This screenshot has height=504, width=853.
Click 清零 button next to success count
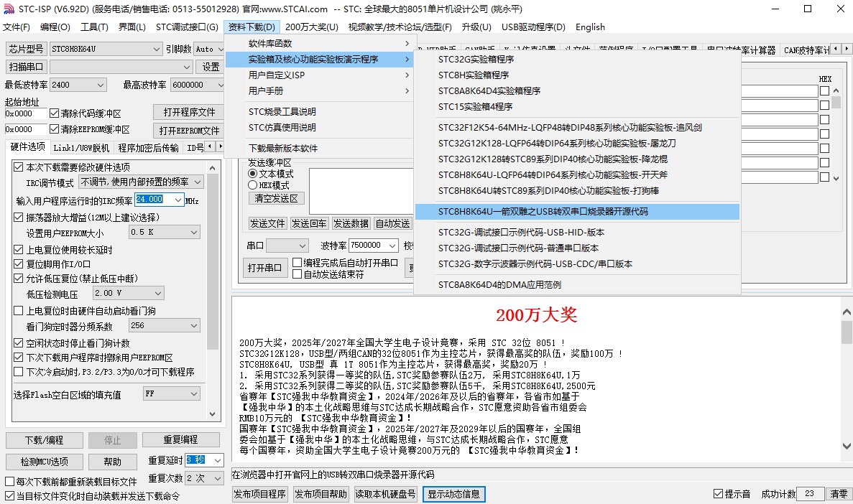pyautogui.click(x=839, y=494)
